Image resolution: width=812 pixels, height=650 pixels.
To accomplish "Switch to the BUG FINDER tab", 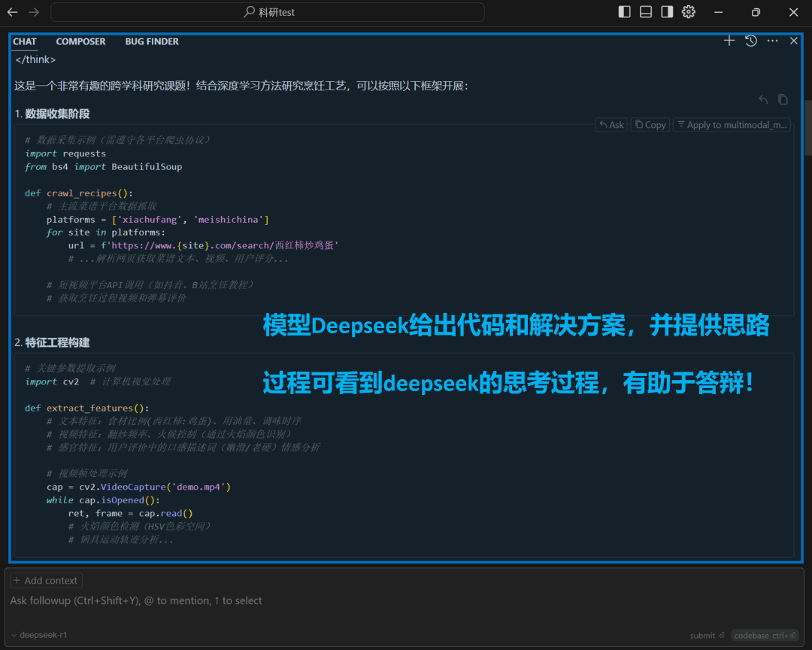I will 152,41.
